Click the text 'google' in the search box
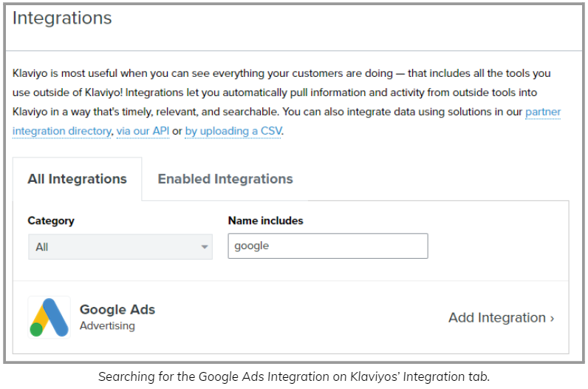588x389 pixels. (252, 246)
